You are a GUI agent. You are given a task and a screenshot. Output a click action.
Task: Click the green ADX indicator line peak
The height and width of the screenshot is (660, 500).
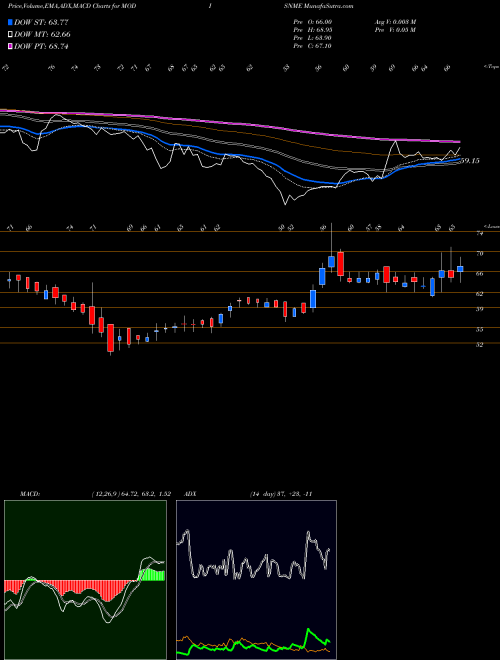point(309,631)
